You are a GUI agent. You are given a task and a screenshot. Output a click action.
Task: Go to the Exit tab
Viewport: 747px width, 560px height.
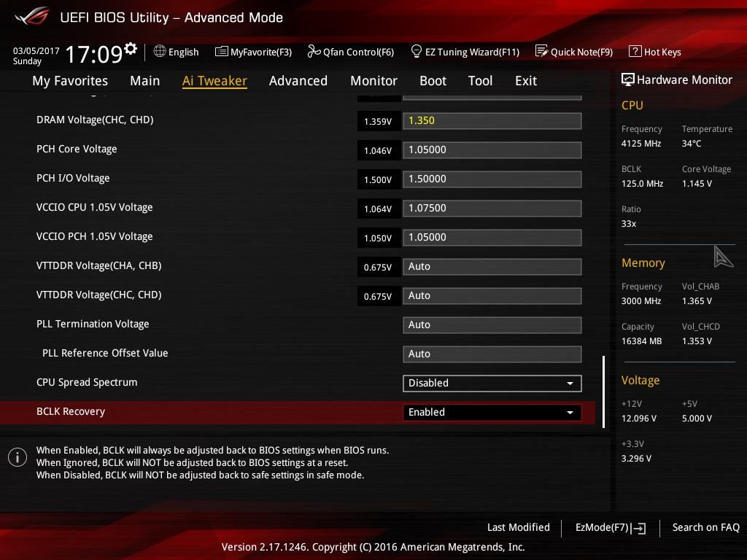[526, 81]
